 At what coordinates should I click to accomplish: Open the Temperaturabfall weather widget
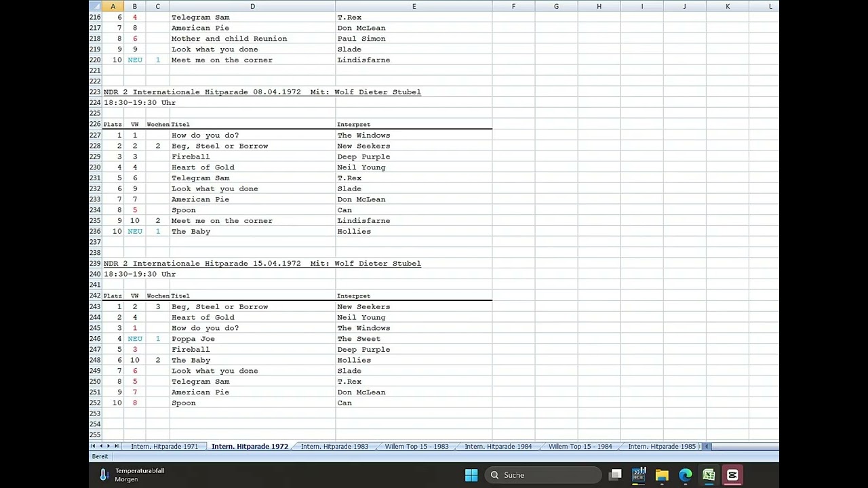(x=132, y=475)
